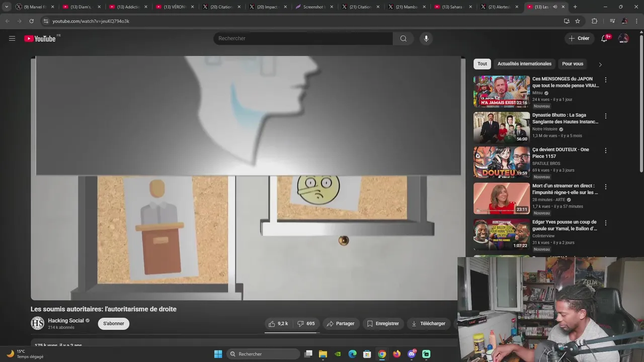Screen dimensions: 644x362
Task: Open options menu for Edgar Yves video
Action: pos(605,223)
